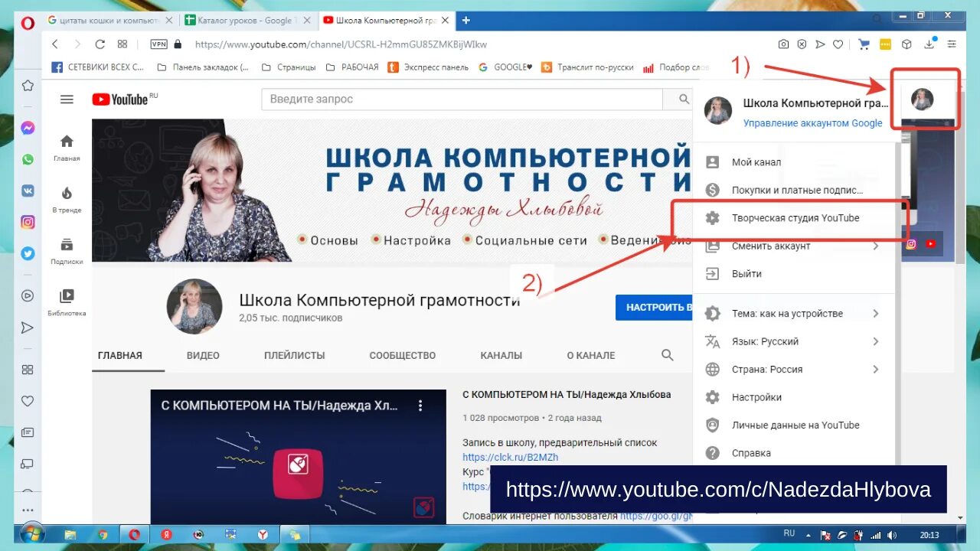
Task: Open the Messenger icon in the Opera sidebar
Action: click(x=28, y=128)
